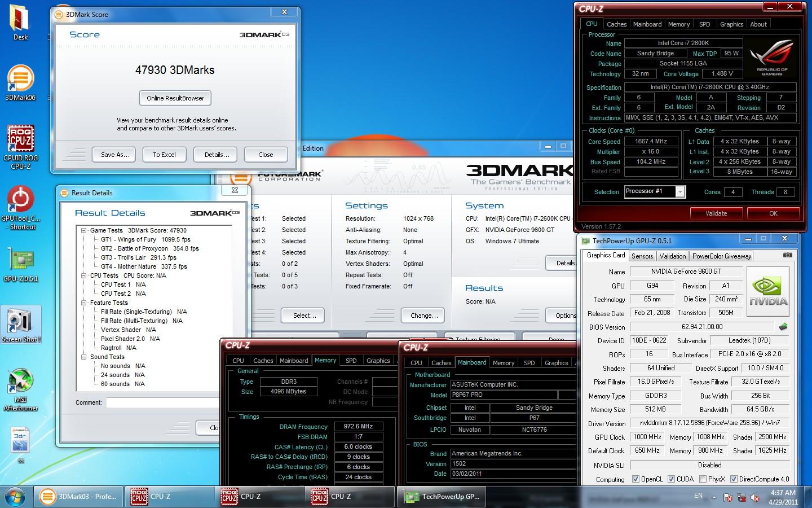Click the BIOS save chip icon in GPU-Z
Screen dimensions: 812x508
click(783, 326)
